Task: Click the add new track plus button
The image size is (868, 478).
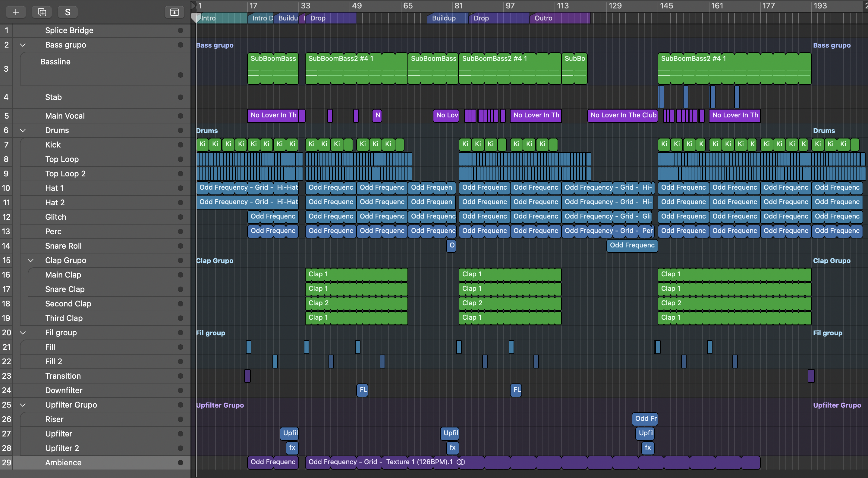Action: (15, 12)
